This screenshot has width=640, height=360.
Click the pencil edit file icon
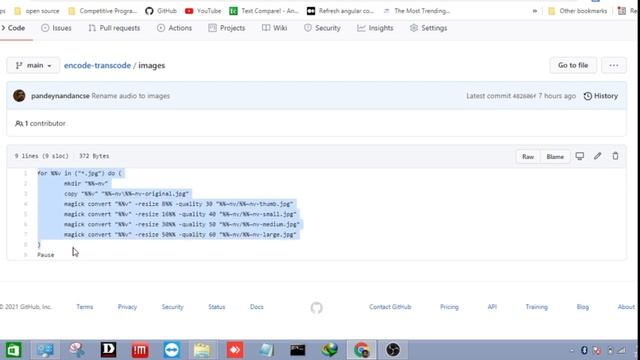pos(598,156)
